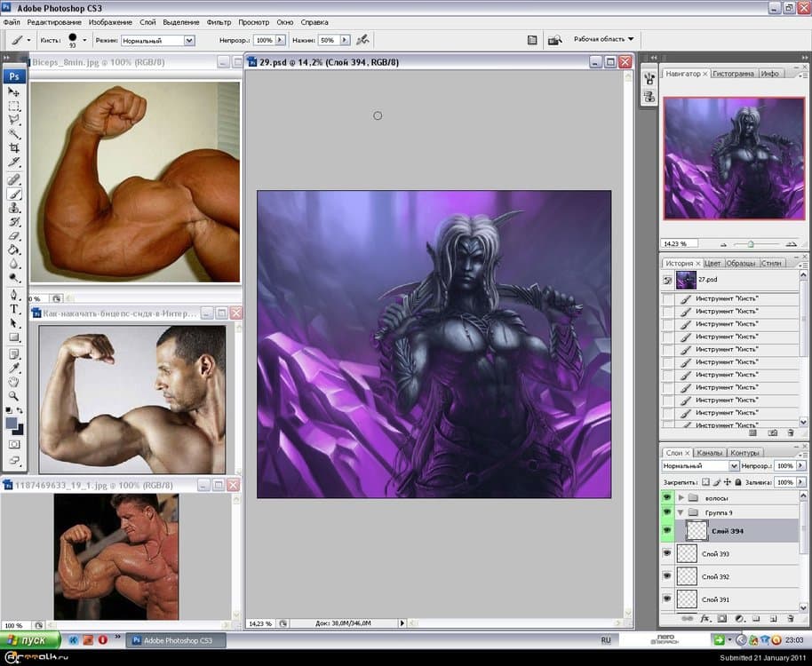Open the Фильтр menu
The width and height of the screenshot is (812, 666).
(218, 21)
